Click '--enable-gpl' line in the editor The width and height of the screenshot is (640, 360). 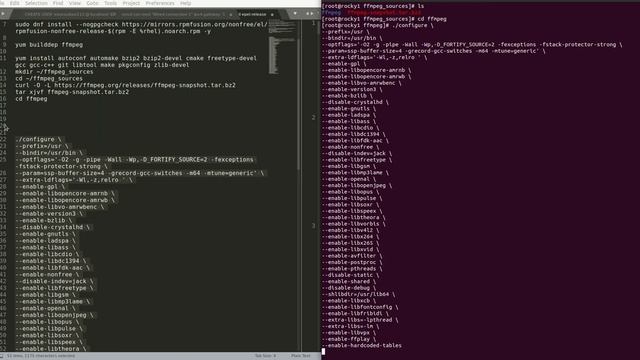[40, 187]
